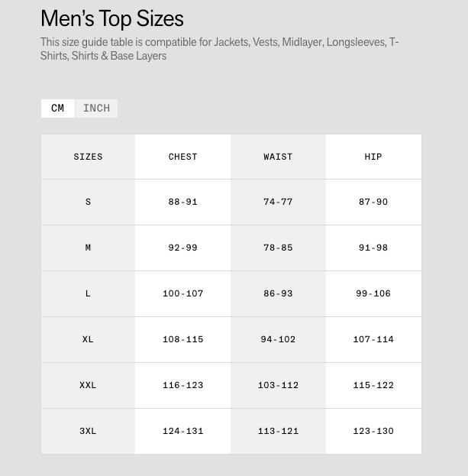The height and width of the screenshot is (476, 468).
Task: Switch units to INCH
Action: (x=96, y=108)
